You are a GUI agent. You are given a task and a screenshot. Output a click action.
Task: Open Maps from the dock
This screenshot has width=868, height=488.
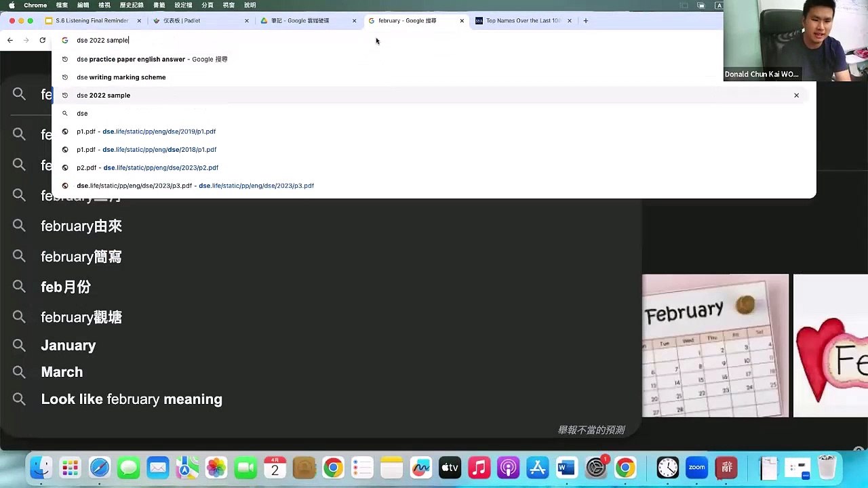point(187,468)
